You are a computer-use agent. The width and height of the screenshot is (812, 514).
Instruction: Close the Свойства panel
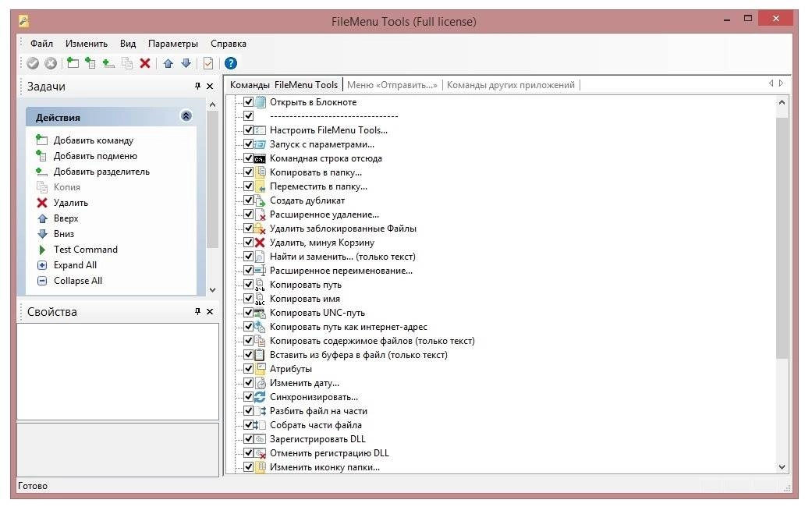[x=210, y=312]
